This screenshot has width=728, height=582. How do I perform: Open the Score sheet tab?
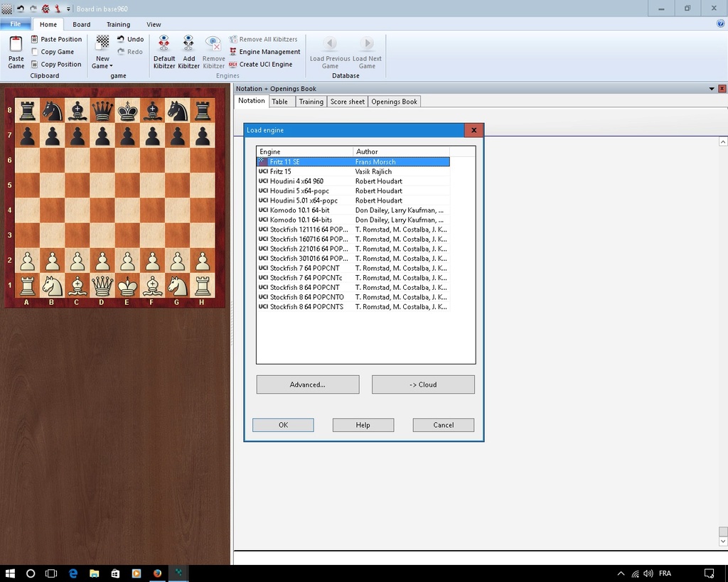pyautogui.click(x=347, y=102)
